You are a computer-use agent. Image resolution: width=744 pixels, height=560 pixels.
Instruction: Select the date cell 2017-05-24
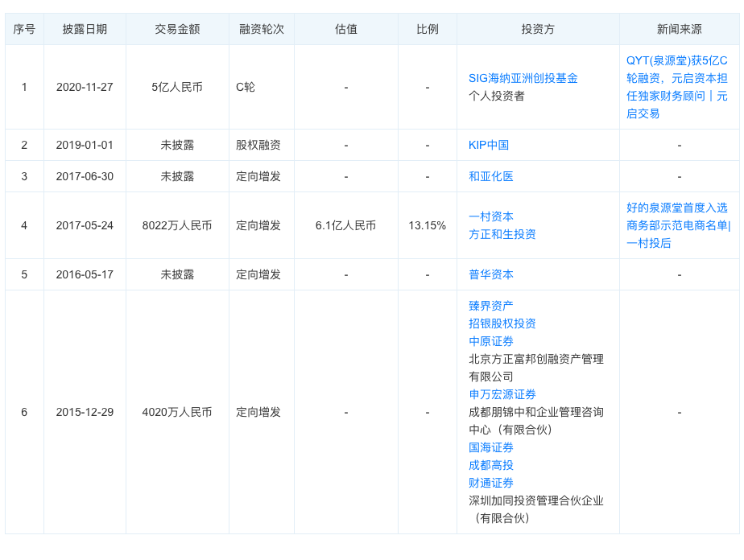[85, 226]
